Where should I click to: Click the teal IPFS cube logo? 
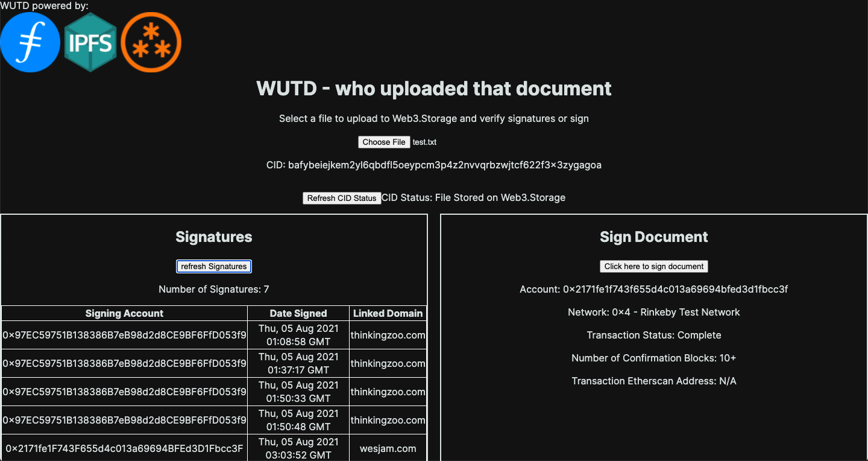(90, 42)
